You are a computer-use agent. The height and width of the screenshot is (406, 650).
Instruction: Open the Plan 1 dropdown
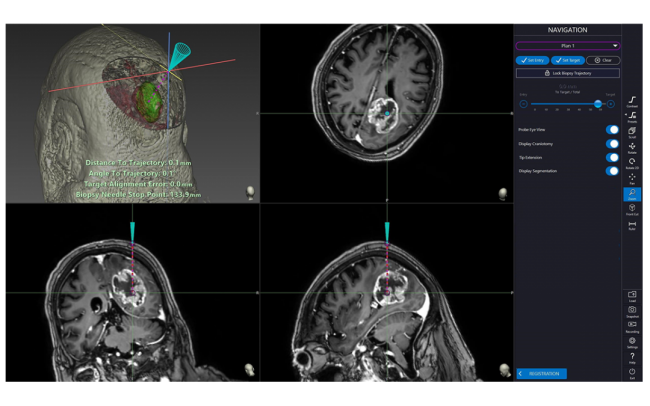[567, 46]
